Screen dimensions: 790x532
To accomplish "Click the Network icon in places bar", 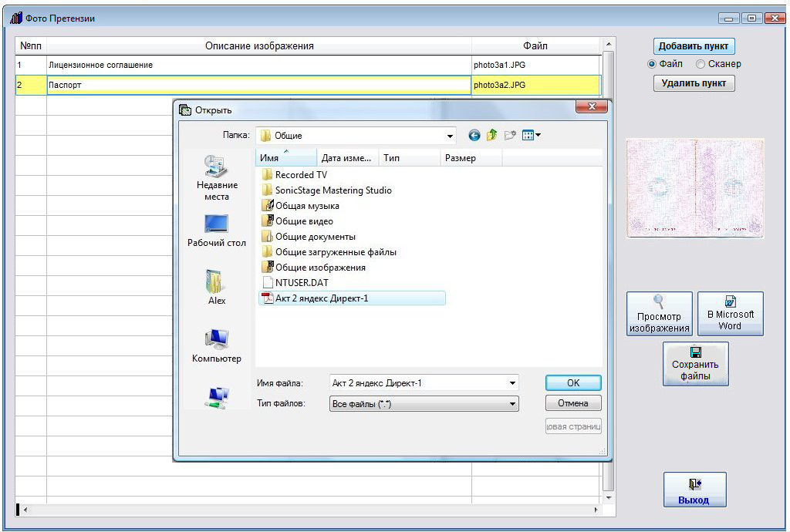I will tap(217, 398).
